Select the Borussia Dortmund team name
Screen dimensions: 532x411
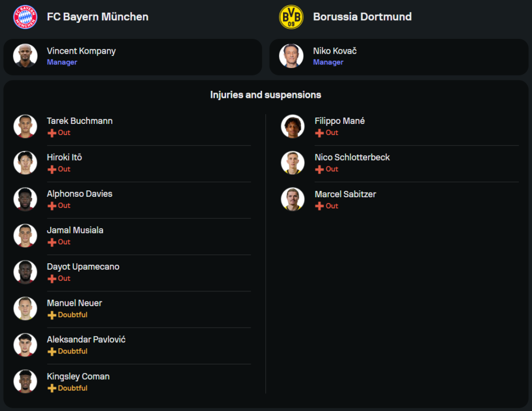(x=362, y=17)
